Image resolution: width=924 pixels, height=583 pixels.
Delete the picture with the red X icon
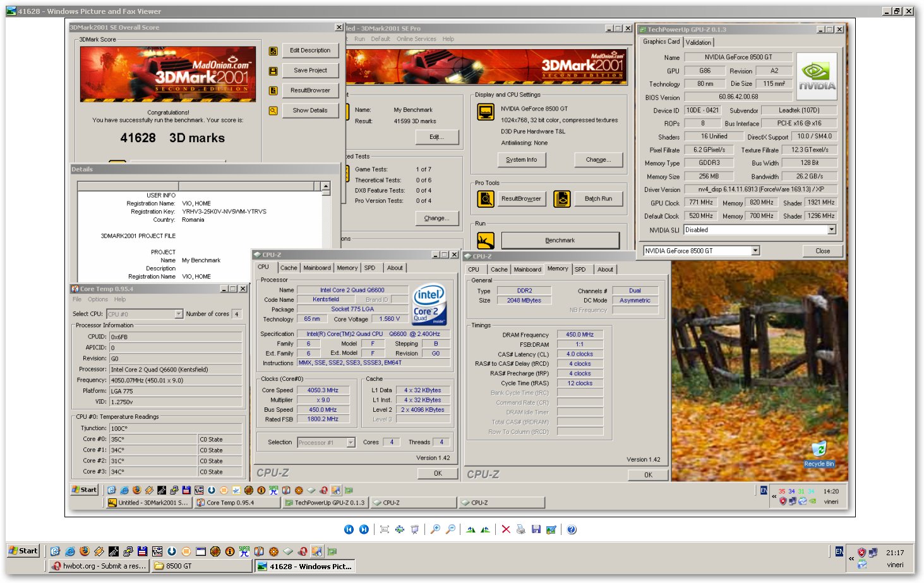[x=506, y=529]
